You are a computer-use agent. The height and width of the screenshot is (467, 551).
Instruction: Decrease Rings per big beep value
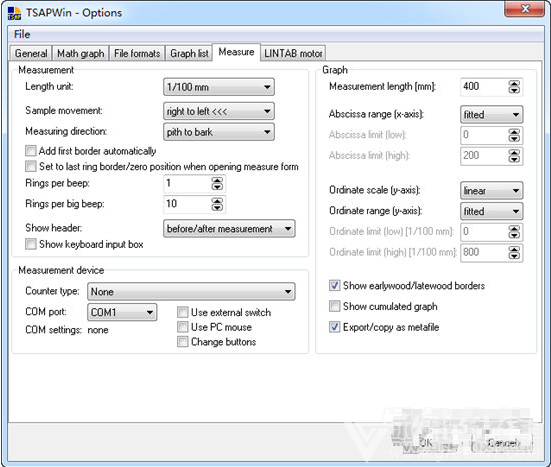tap(217, 207)
